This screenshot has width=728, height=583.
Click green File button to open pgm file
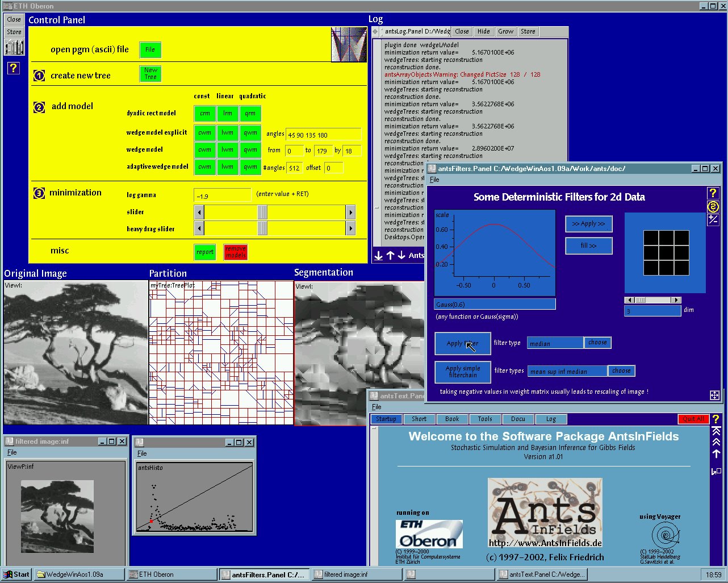click(150, 50)
